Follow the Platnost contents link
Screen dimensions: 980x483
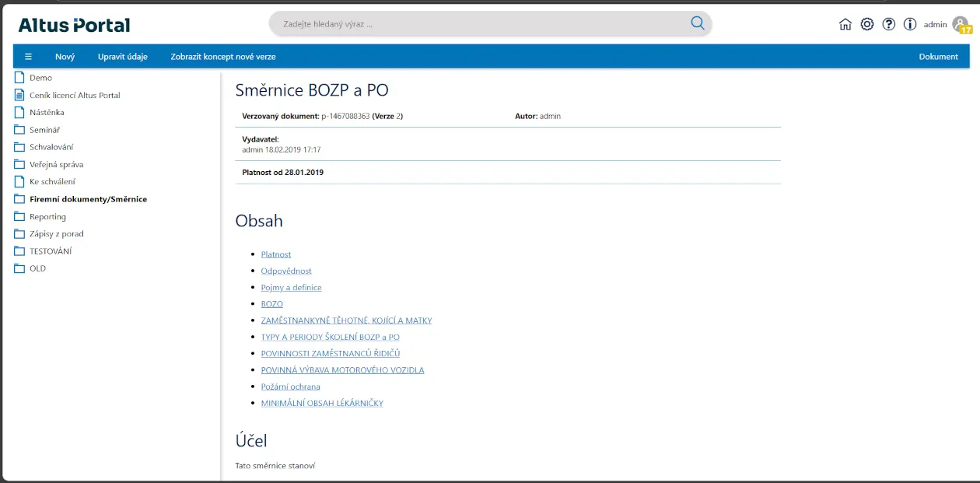click(x=276, y=254)
